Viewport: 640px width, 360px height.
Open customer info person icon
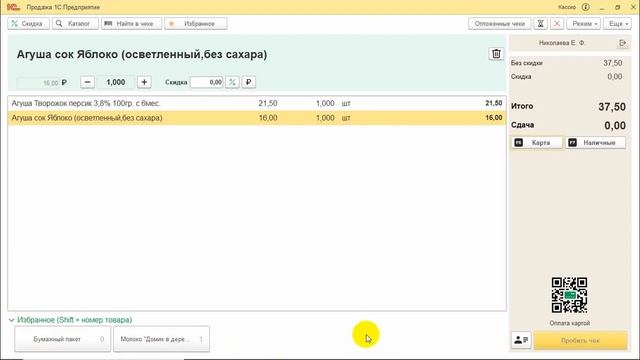coord(521,340)
